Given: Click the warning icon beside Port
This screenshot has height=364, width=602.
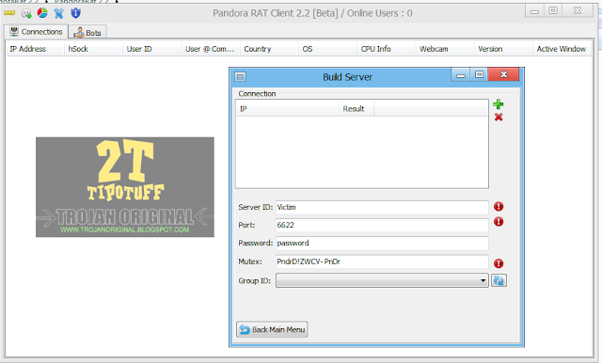Looking at the screenshot, I should 499,222.
